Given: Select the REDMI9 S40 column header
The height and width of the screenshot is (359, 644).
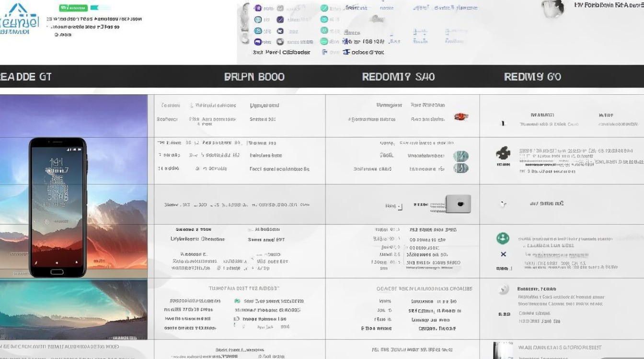Looking at the screenshot, I should click(x=398, y=77).
